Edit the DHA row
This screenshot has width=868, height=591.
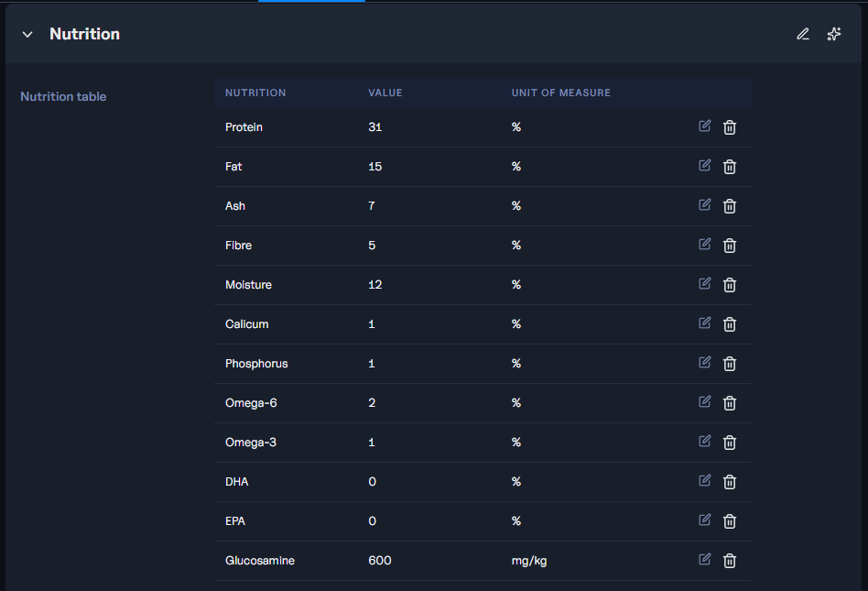705,480
